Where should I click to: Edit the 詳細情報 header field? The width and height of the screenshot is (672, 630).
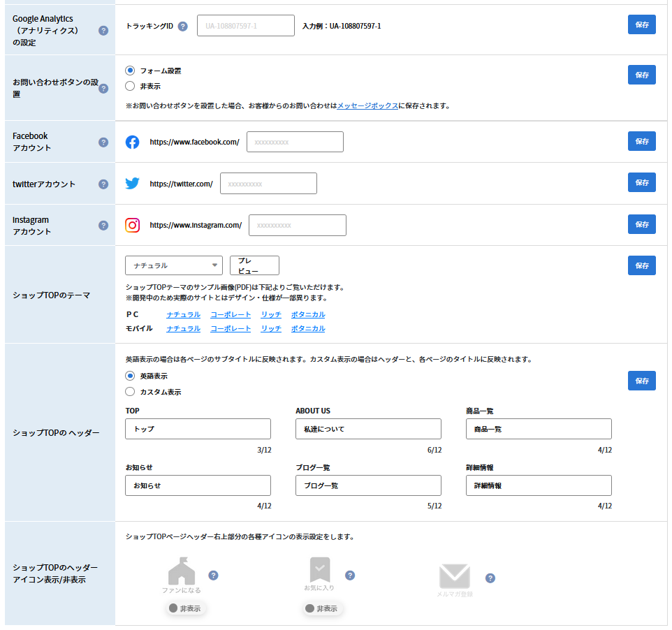coord(539,485)
